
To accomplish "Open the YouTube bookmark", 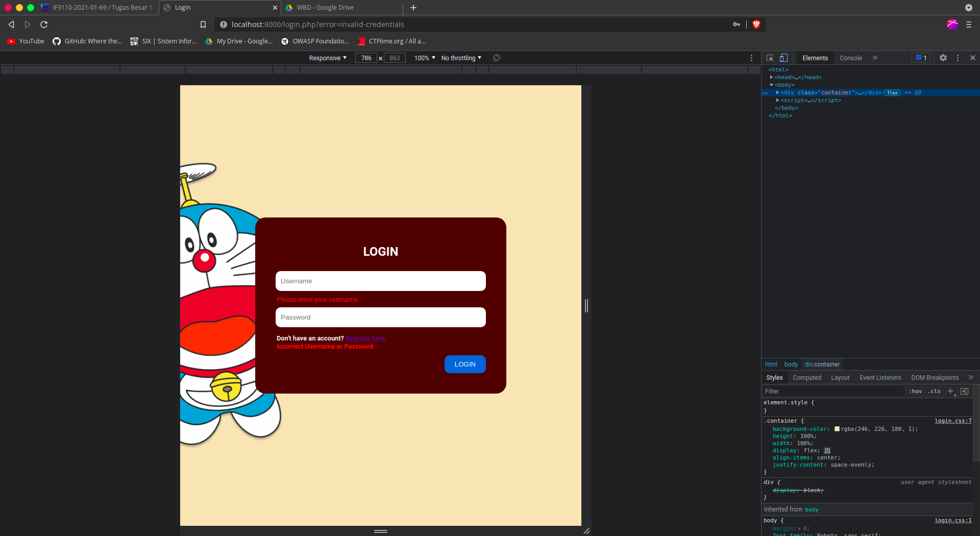I will click(x=26, y=41).
